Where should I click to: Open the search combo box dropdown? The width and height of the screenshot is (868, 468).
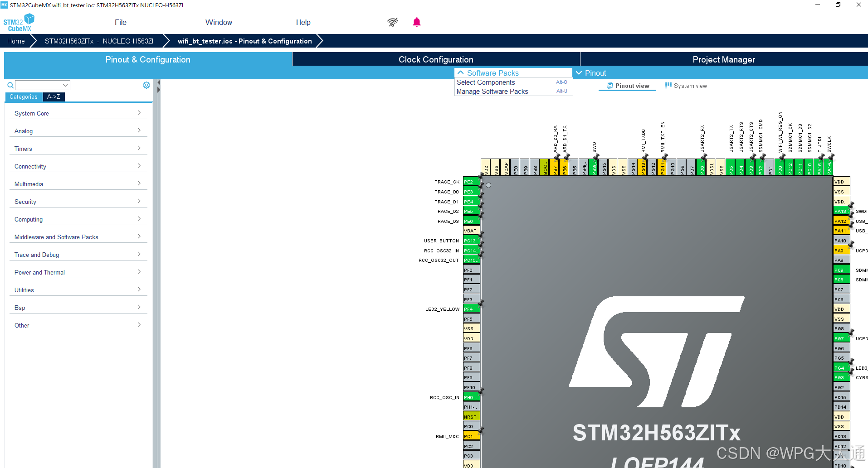(65, 85)
